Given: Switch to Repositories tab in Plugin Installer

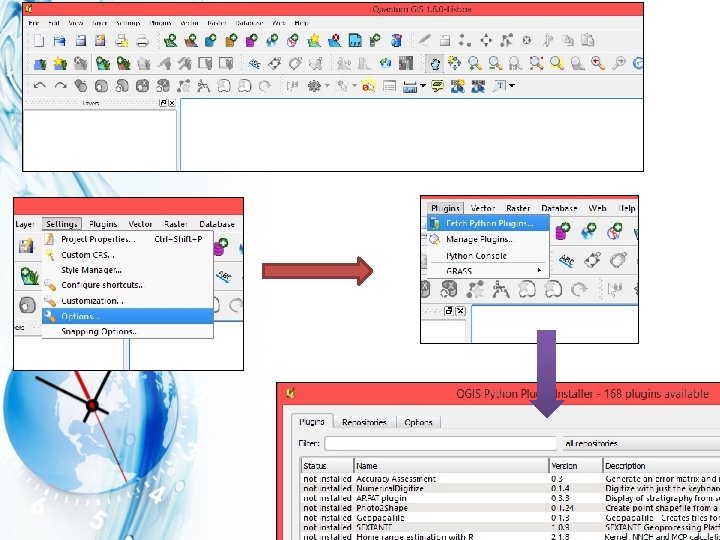Looking at the screenshot, I should [x=364, y=422].
